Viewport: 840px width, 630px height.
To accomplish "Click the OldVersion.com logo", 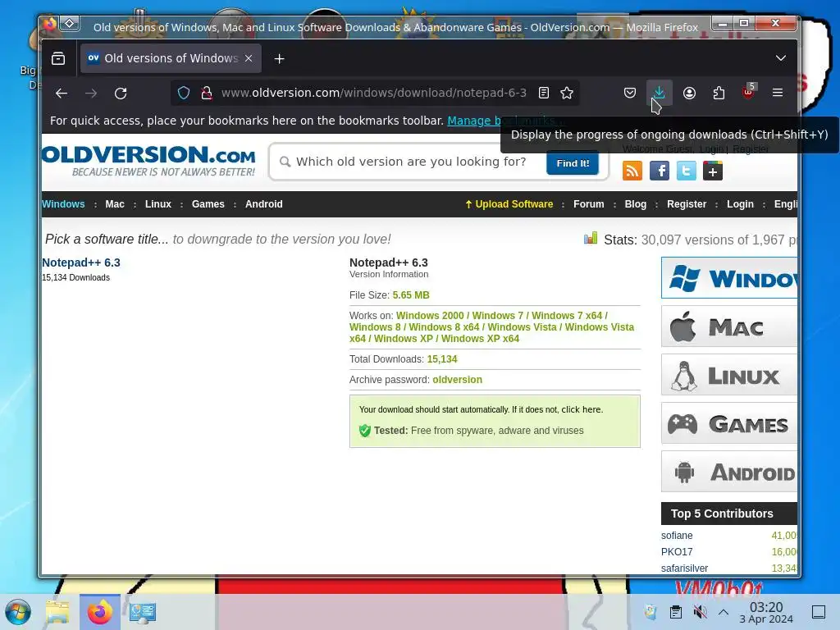I will 149,161.
